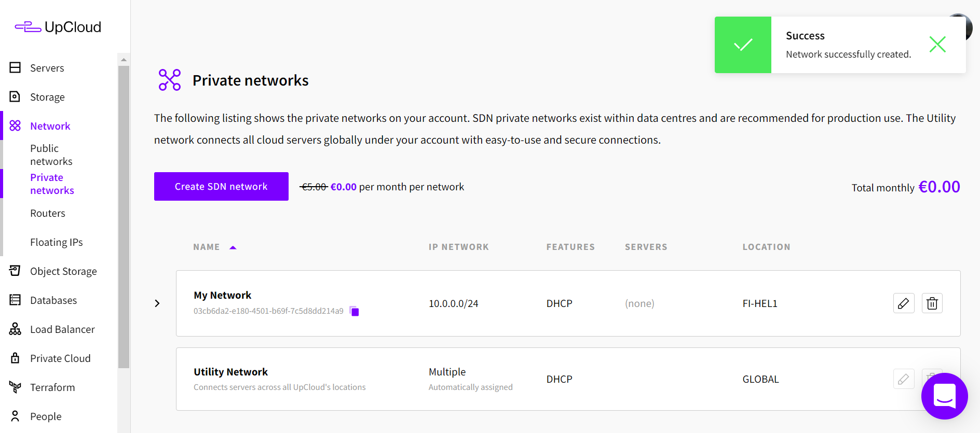Open the Databases sidebar icon
Viewport: 980px width, 433px height.
pos(15,300)
